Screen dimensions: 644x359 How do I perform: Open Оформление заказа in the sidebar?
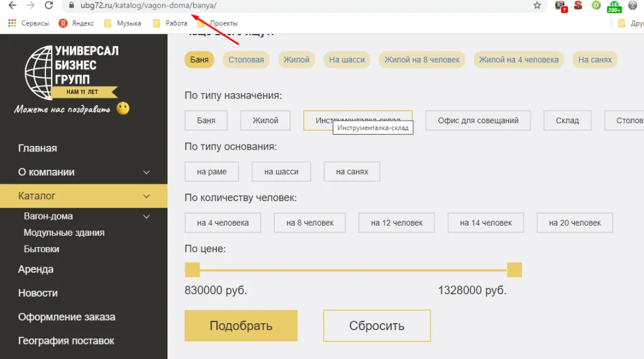[67, 317]
